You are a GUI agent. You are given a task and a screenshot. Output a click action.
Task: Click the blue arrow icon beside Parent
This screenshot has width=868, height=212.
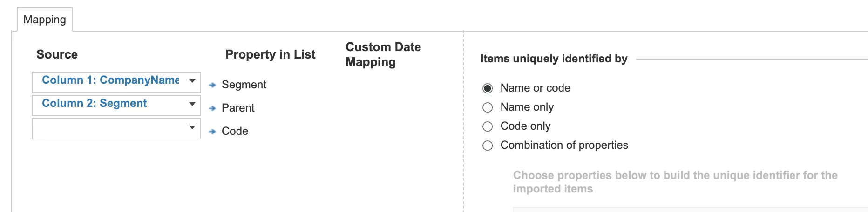pyautogui.click(x=212, y=108)
